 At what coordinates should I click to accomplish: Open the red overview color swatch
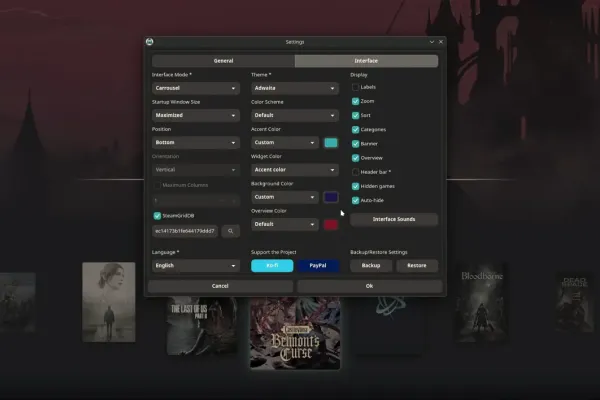331,224
